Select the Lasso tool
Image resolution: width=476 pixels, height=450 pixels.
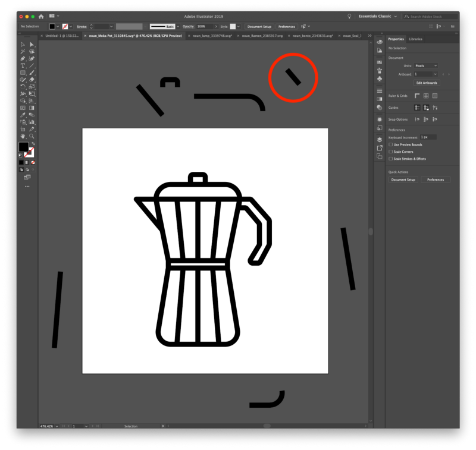[32, 52]
